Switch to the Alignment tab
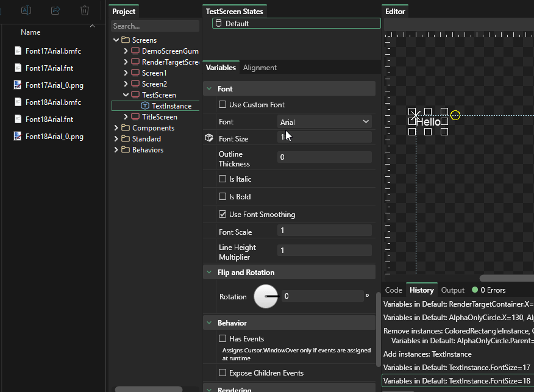534x392 pixels. (260, 68)
